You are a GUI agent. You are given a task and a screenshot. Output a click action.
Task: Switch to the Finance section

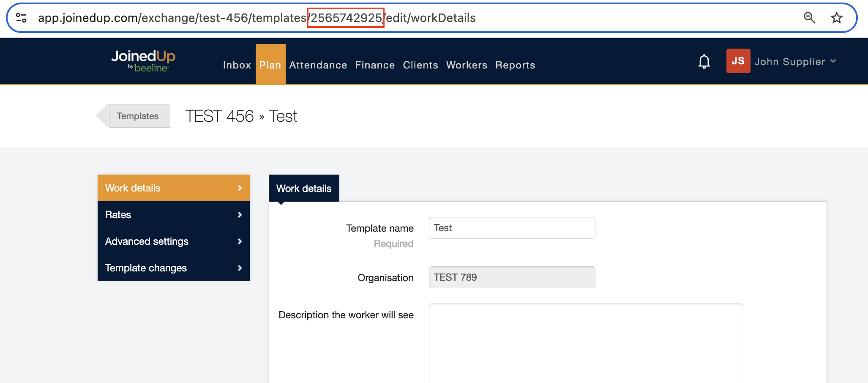pos(375,65)
